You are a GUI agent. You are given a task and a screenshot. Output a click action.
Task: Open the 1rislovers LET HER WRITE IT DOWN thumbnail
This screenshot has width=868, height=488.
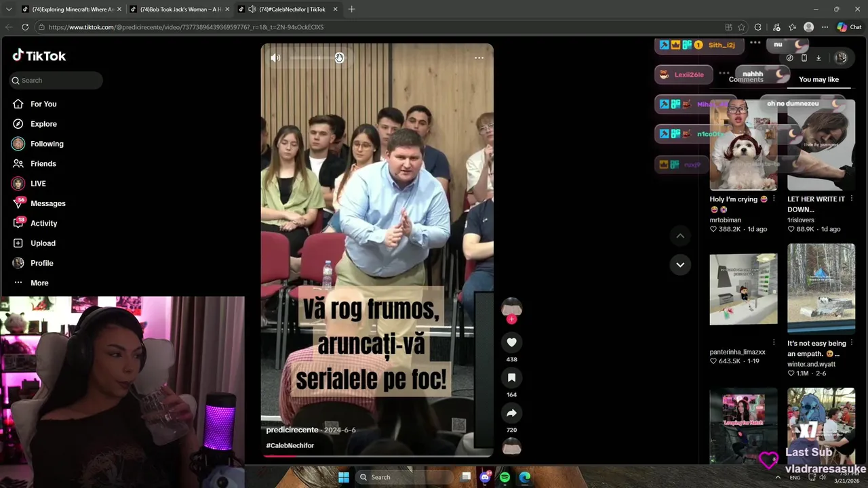click(x=821, y=145)
